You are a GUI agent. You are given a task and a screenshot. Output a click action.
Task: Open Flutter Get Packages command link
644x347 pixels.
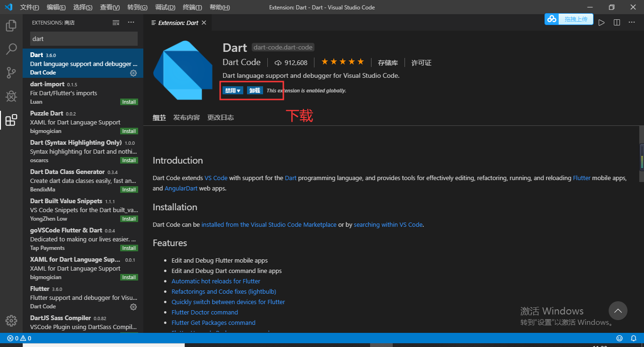(x=214, y=323)
